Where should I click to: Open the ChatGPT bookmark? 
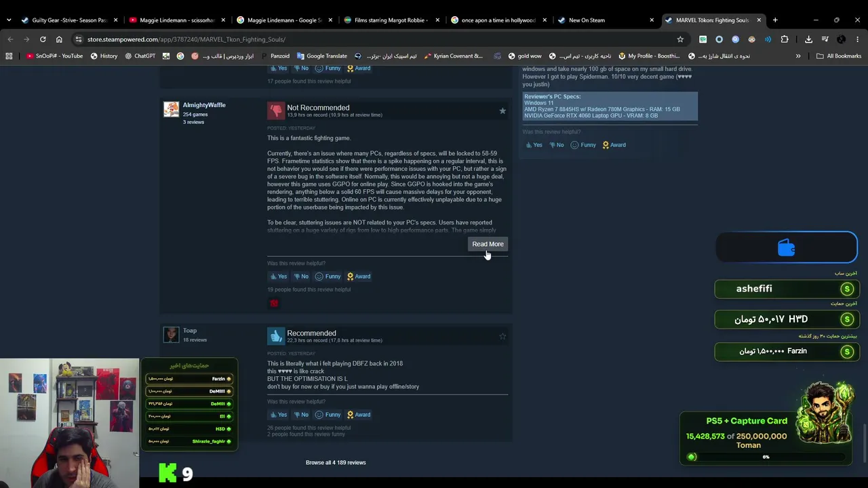click(x=140, y=56)
